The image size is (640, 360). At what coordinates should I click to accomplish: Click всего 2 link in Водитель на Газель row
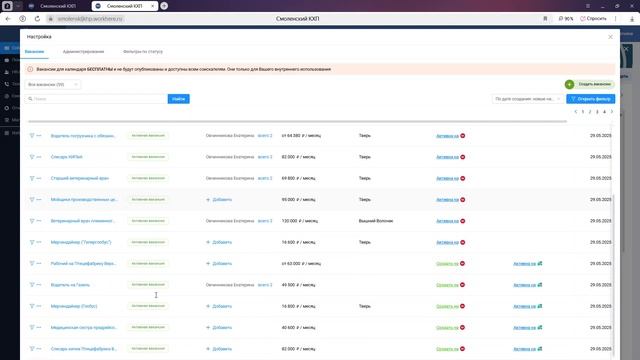pyautogui.click(x=265, y=284)
